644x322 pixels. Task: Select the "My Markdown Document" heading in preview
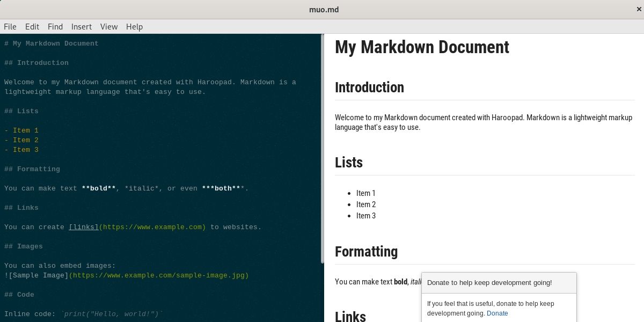click(x=422, y=47)
